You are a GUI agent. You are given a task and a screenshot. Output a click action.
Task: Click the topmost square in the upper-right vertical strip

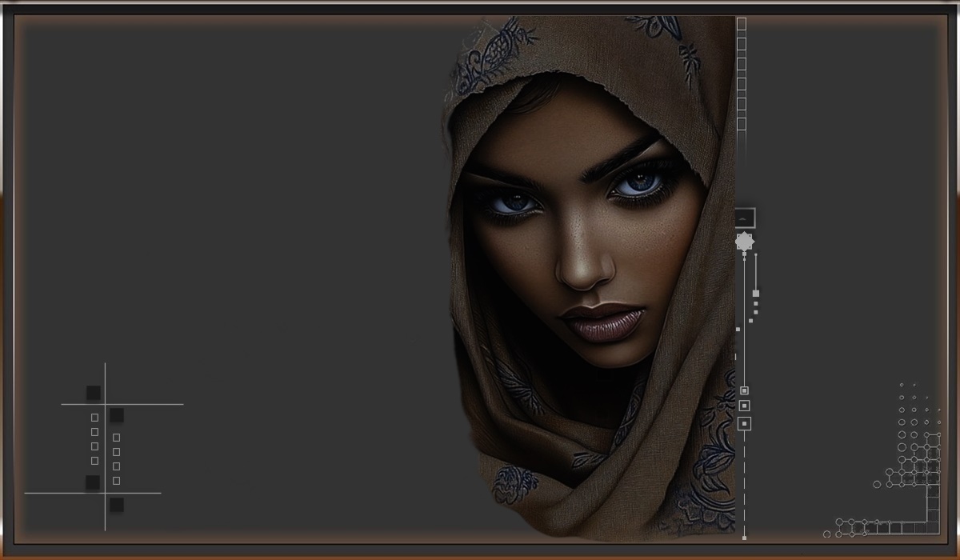click(x=742, y=24)
